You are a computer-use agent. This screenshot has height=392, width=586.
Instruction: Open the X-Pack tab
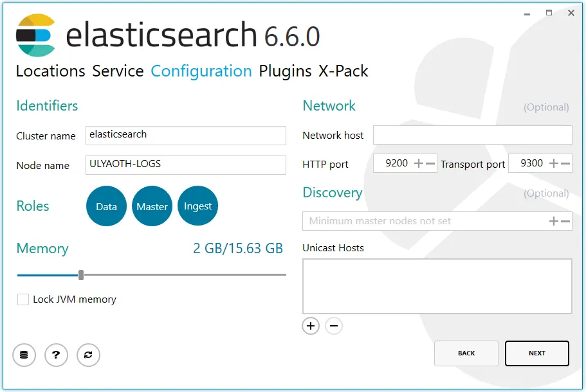click(343, 71)
